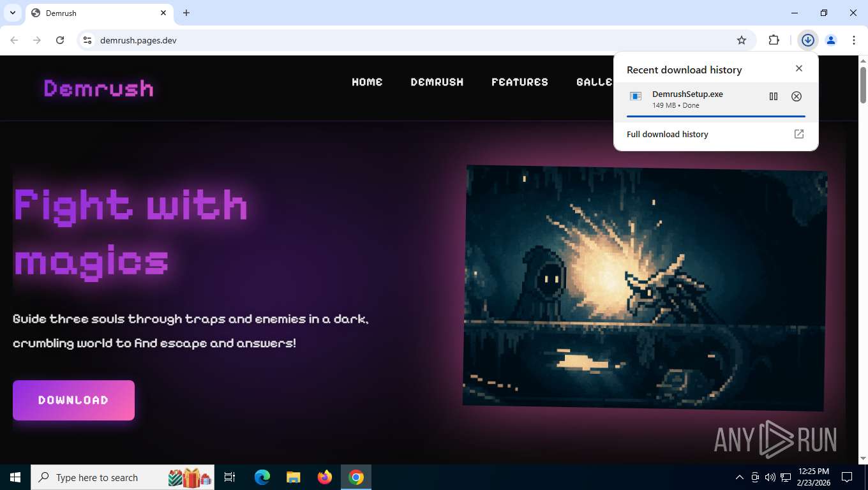Click the taskbar search box
The height and width of the screenshot is (490, 868).
(123, 477)
